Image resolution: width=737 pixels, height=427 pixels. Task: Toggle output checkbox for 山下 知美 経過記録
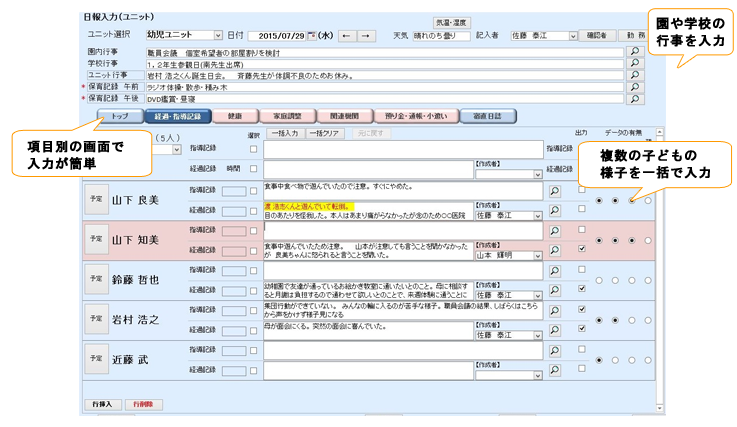point(582,249)
